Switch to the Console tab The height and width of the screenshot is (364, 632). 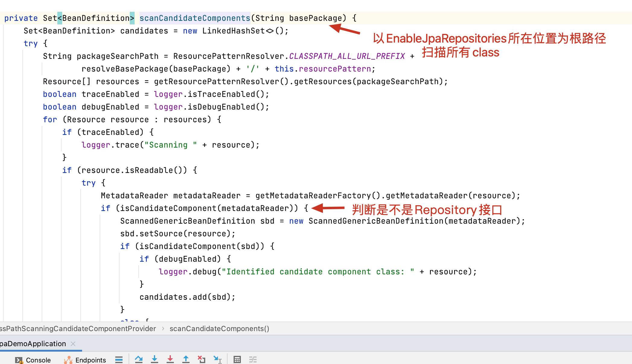[33, 360]
